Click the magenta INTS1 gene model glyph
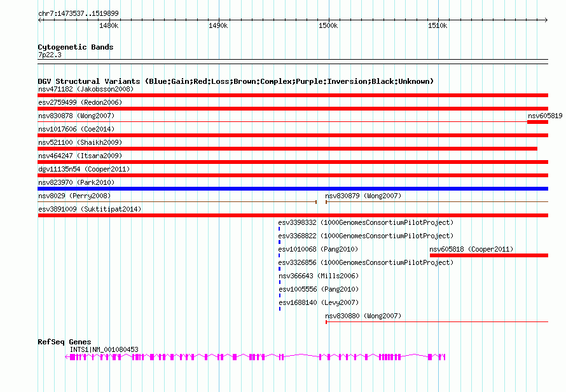This screenshot has width=566, height=392. pyautogui.click(x=255, y=357)
